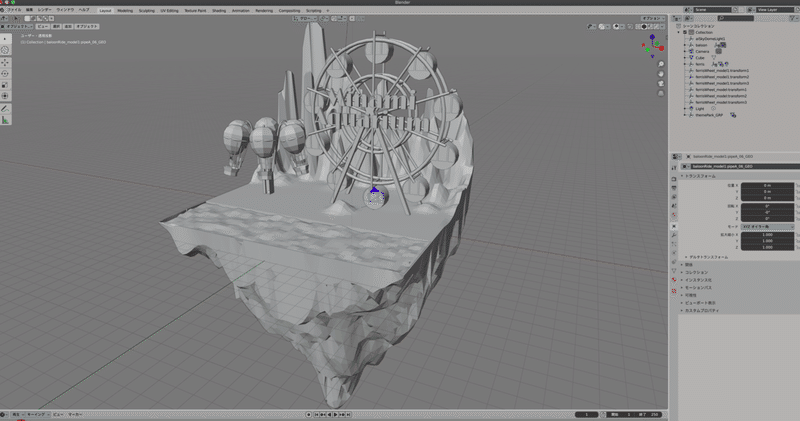Open World properties tab

pos(674,215)
